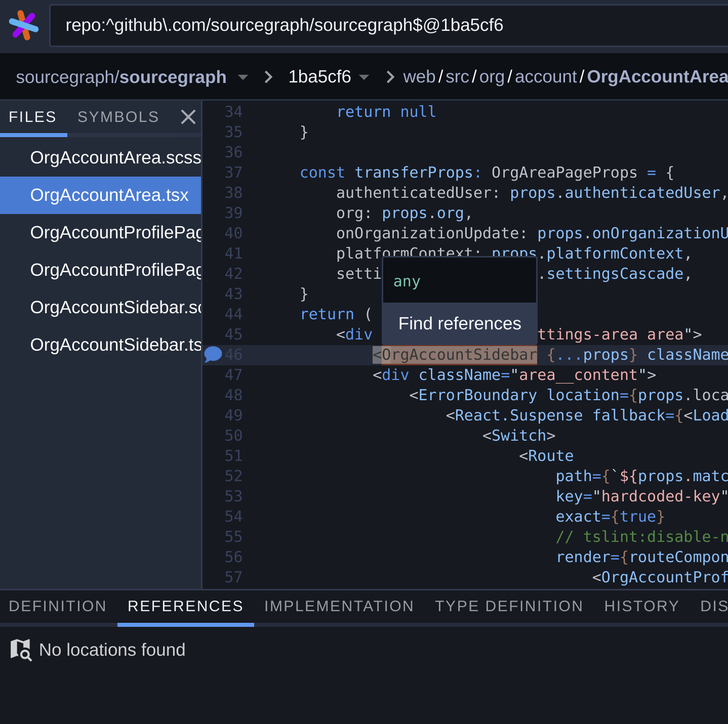This screenshot has height=724, width=728.
Task: Open the org breadcrumb folder
Action: tap(492, 77)
